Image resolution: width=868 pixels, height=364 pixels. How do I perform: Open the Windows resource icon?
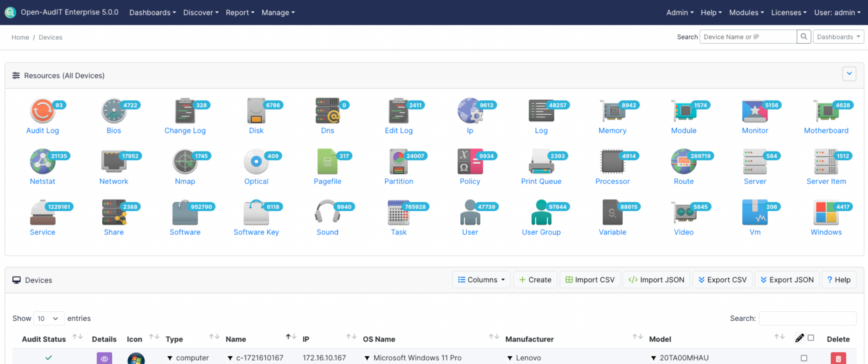(x=826, y=212)
